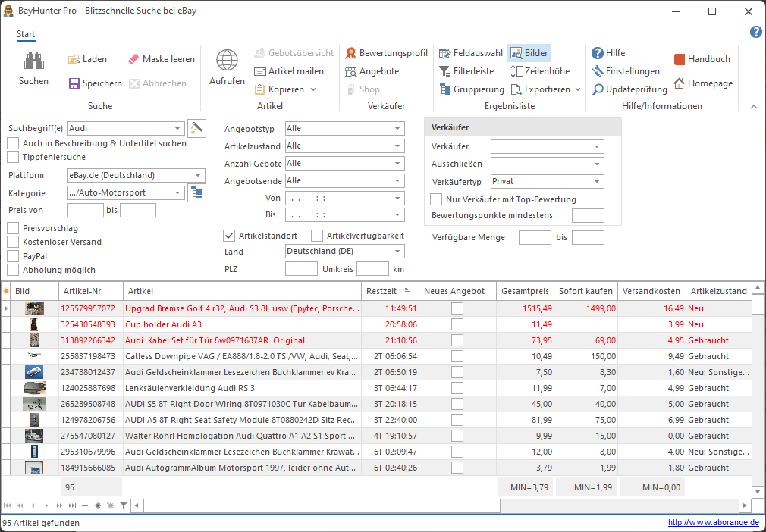Show the Filterleiste
Image resolution: width=766 pixels, height=532 pixels.
click(466, 71)
